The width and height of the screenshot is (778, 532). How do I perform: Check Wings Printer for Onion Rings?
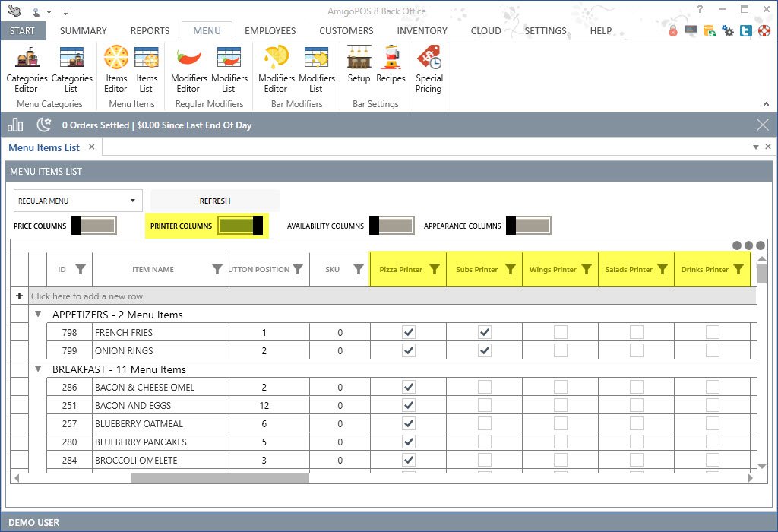(560, 350)
